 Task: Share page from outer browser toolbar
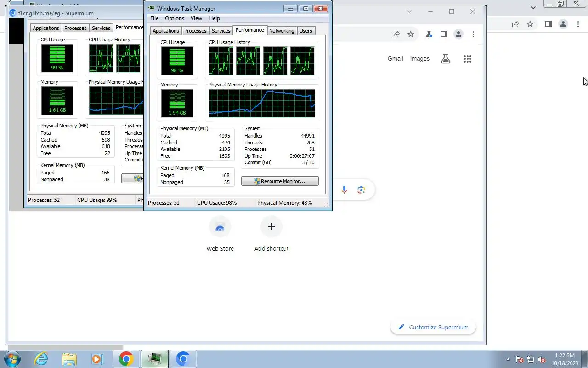515,24
